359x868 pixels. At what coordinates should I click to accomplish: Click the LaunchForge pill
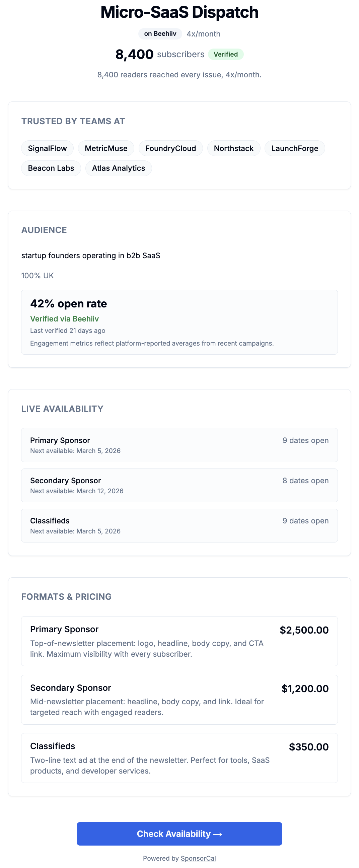click(x=295, y=148)
